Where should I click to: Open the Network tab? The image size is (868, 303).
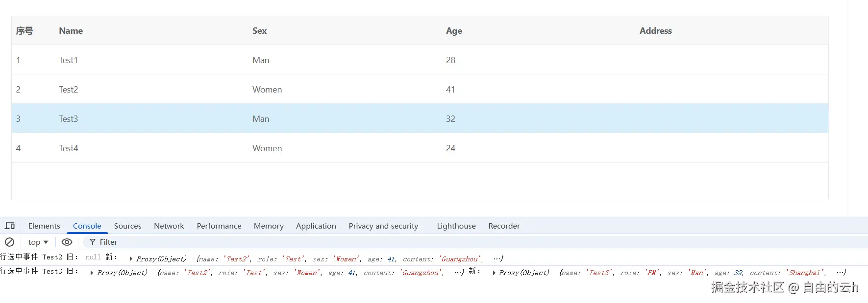[169, 226]
